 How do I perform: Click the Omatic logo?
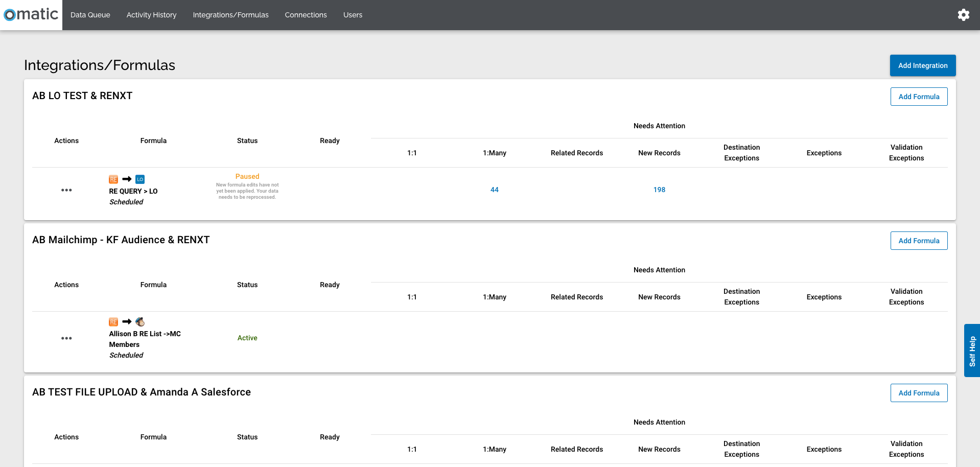pyautogui.click(x=31, y=15)
